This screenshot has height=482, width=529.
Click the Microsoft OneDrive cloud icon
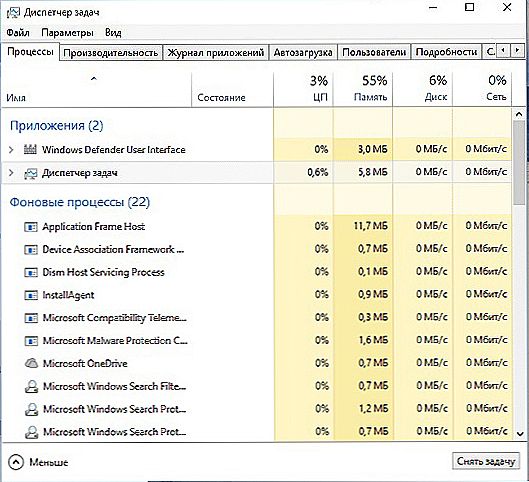(x=31, y=363)
